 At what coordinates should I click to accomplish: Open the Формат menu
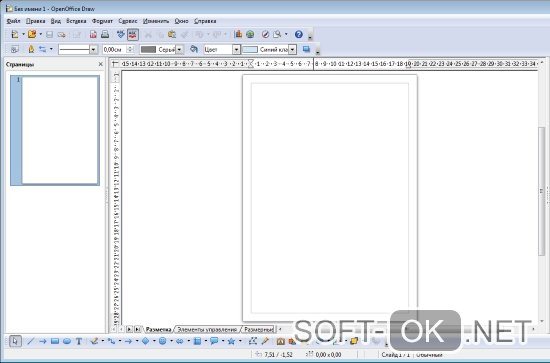click(x=102, y=21)
